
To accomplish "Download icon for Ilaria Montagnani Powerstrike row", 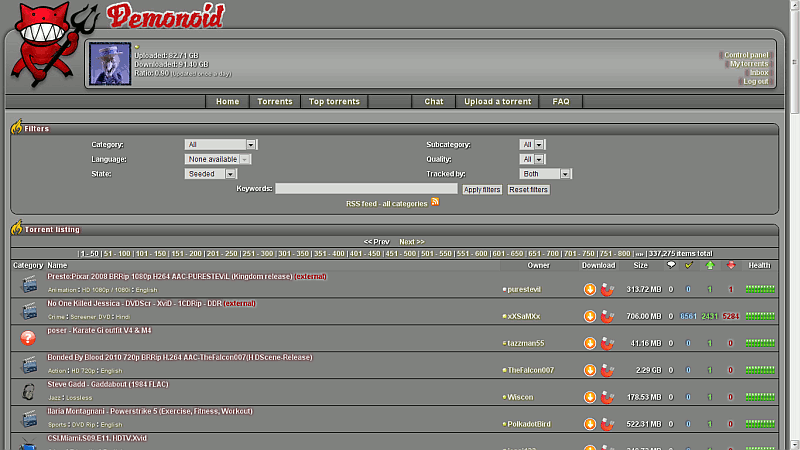I will click(x=590, y=424).
